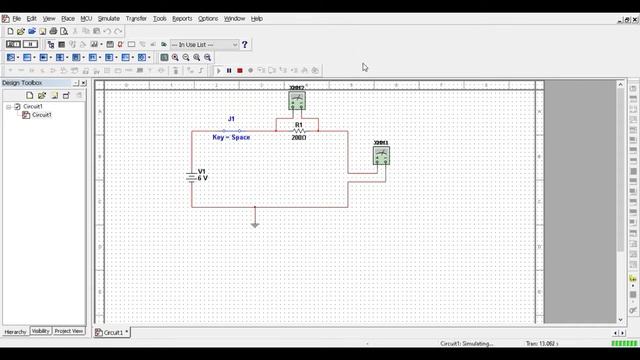This screenshot has height=360, width=640.
Task: Select Wattmeter instrument icon
Action: tap(633, 109)
